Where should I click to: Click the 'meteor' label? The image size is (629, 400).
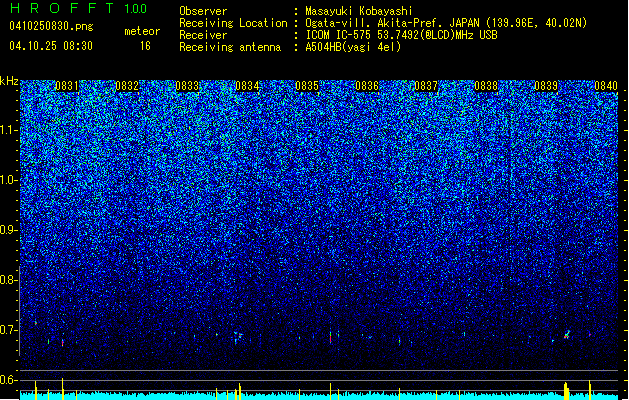pyautogui.click(x=142, y=31)
